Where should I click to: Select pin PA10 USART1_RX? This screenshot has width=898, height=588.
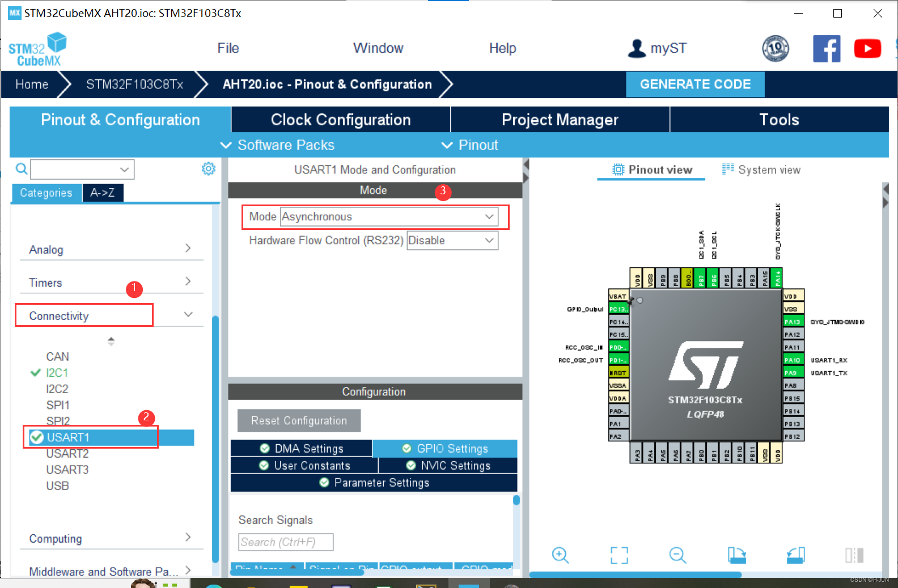click(x=793, y=360)
